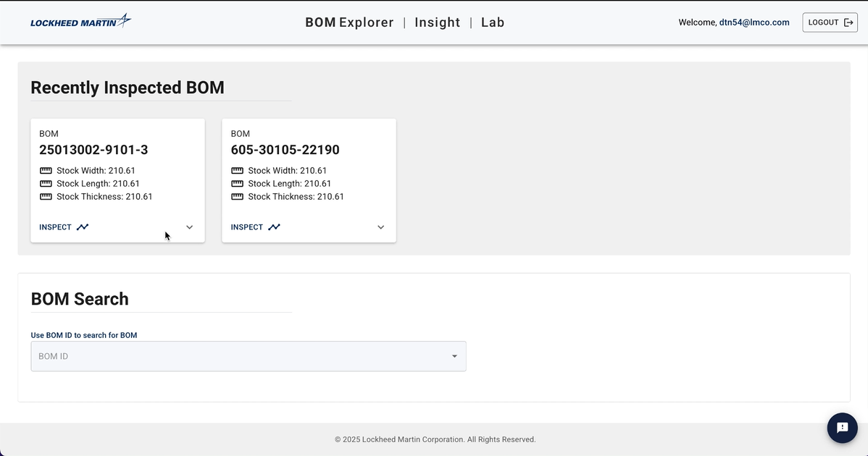Click the Stock Width ruler icon in 25013002-9101-3
This screenshot has width=868, height=456.
tap(46, 171)
